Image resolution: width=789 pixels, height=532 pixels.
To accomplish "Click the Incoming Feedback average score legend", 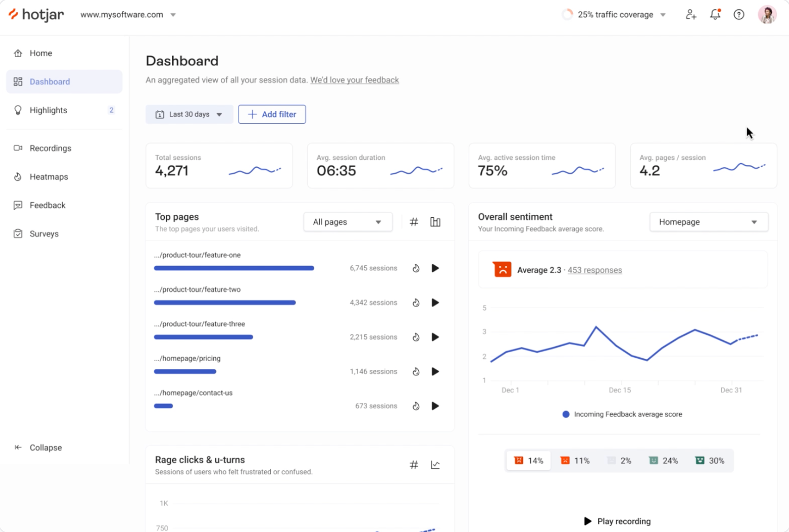I will [622, 414].
